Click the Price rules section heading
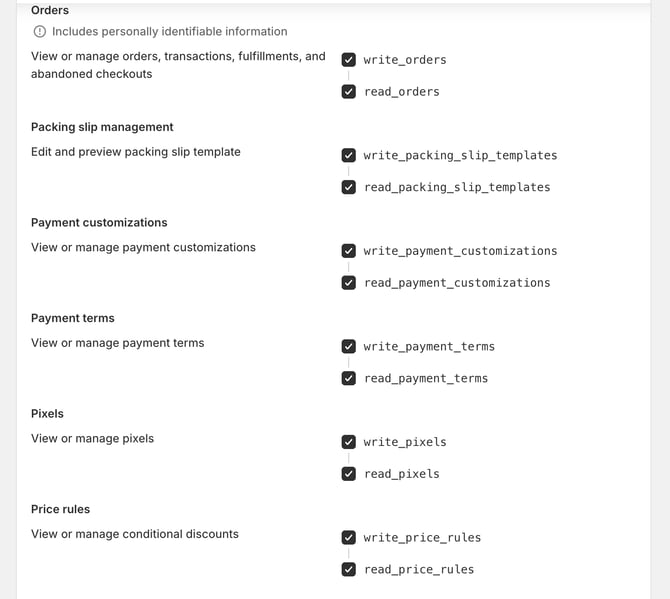 [60, 509]
